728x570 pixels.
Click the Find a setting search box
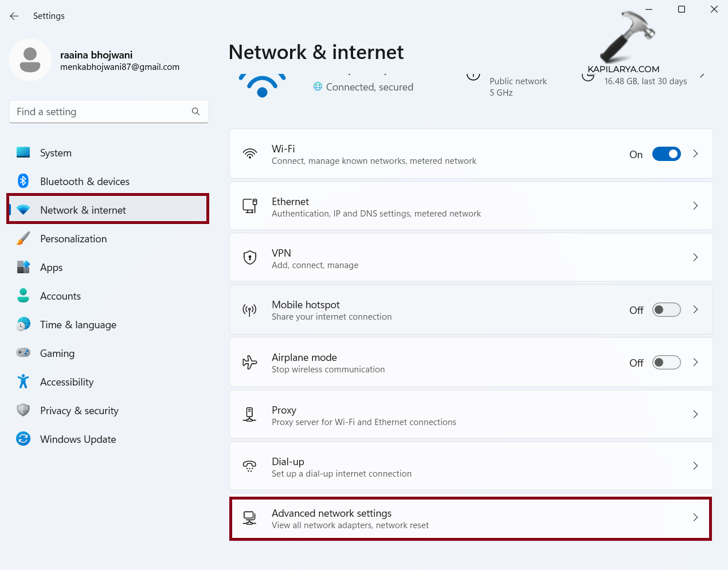[x=102, y=112]
